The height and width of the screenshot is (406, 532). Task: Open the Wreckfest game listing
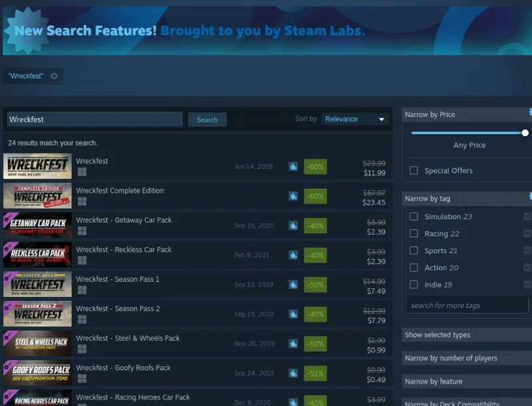198,166
